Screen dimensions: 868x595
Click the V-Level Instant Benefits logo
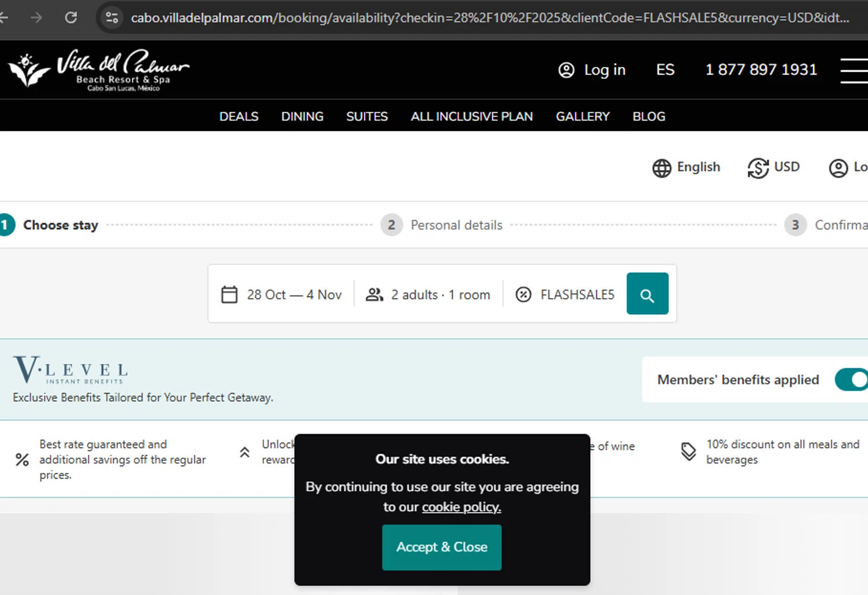pyautogui.click(x=70, y=370)
